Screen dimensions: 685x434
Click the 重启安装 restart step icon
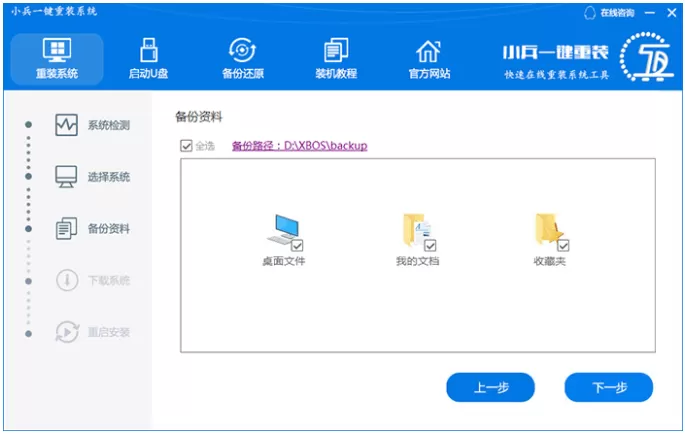[x=67, y=332]
